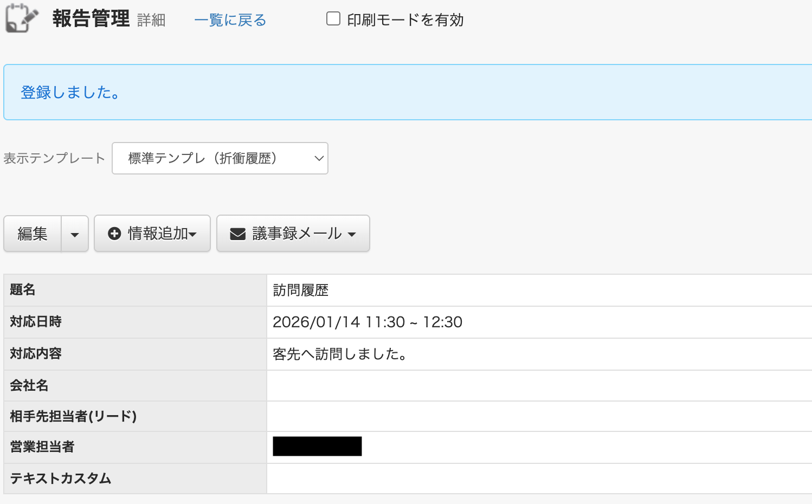Click the empty 会社名 value cell
Viewport: 812px width, 504px height.
(539, 385)
